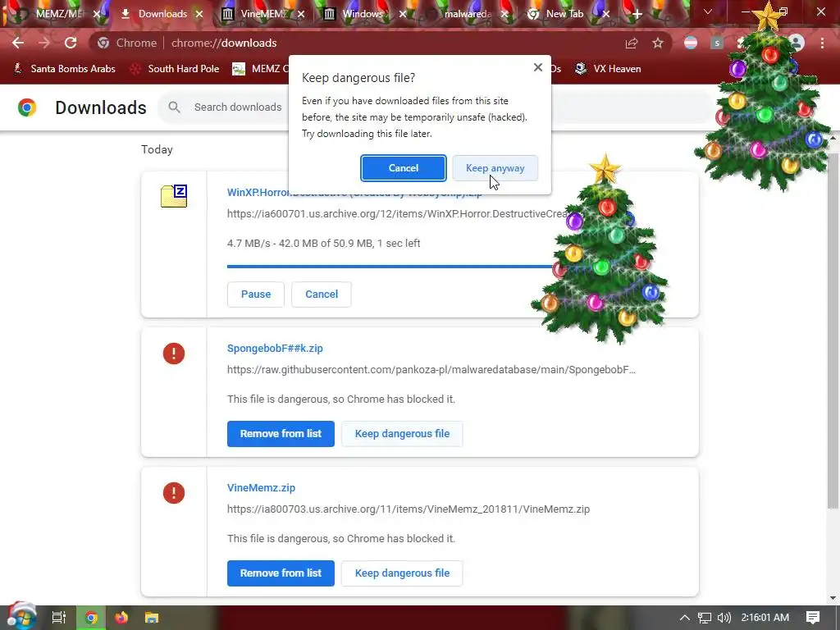The height and width of the screenshot is (630, 840).
Task: Bookmark this page with the star icon
Action: (x=658, y=43)
